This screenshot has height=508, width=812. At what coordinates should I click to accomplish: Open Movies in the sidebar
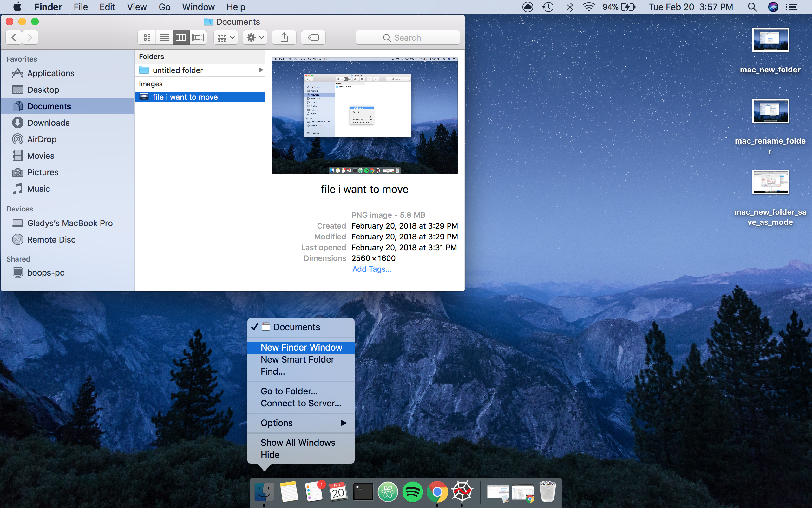pyautogui.click(x=68, y=156)
